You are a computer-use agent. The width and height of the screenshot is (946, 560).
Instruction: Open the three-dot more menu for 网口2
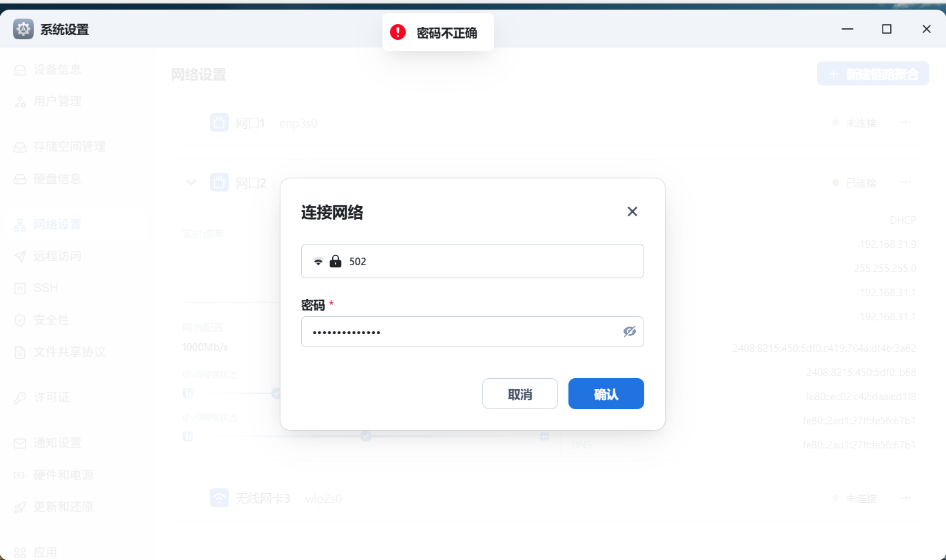(x=906, y=183)
